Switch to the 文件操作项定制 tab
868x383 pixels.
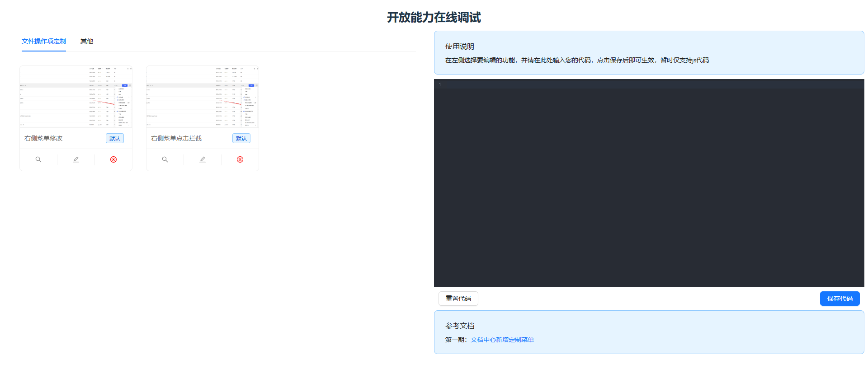tap(44, 41)
